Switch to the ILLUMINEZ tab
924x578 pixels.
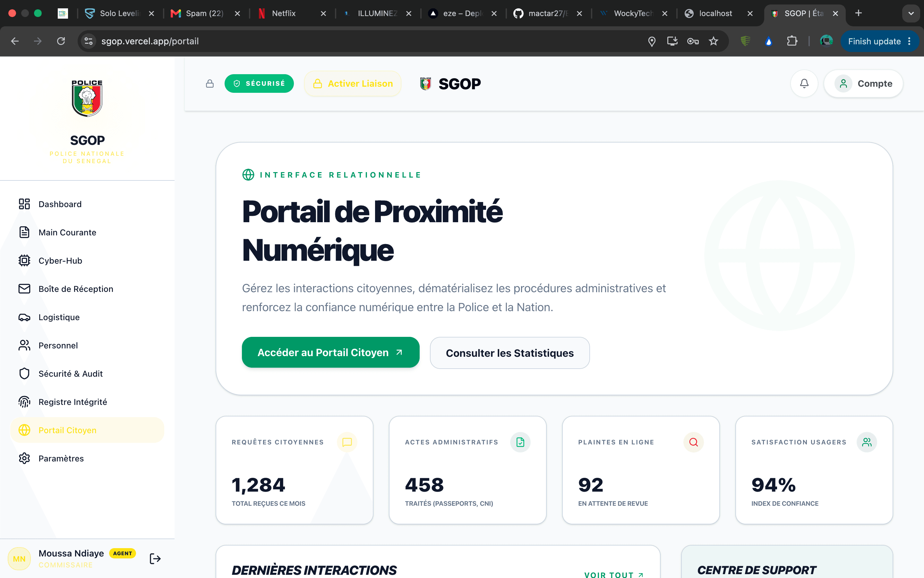point(377,13)
